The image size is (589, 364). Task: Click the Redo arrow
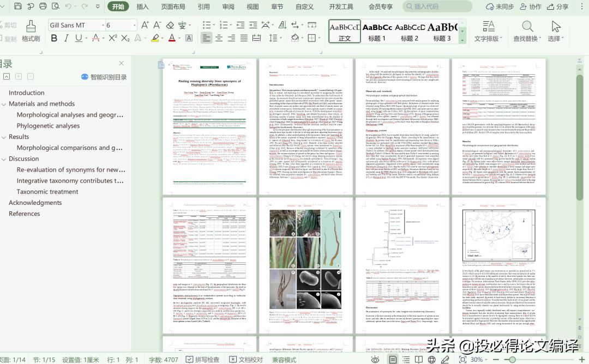tap(85, 6)
